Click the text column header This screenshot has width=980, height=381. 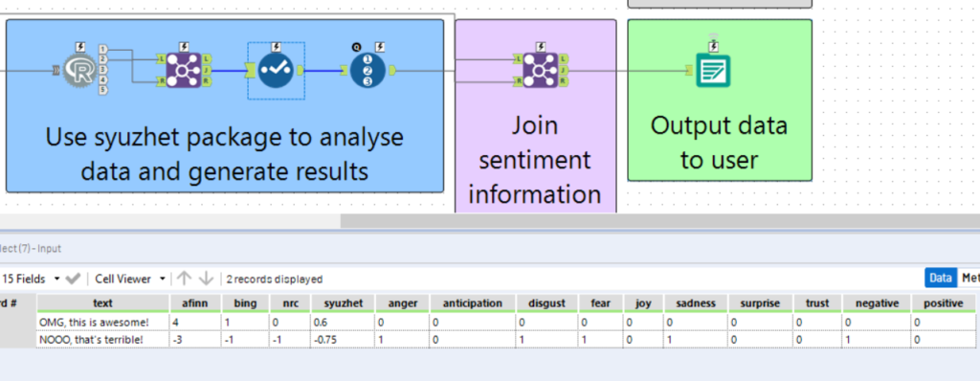click(103, 303)
